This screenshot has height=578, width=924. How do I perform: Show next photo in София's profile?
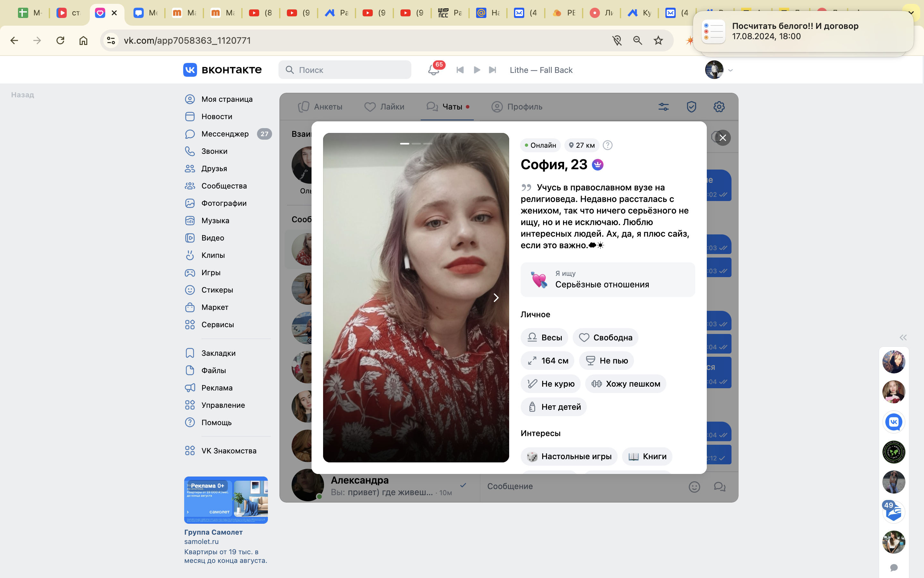(496, 297)
